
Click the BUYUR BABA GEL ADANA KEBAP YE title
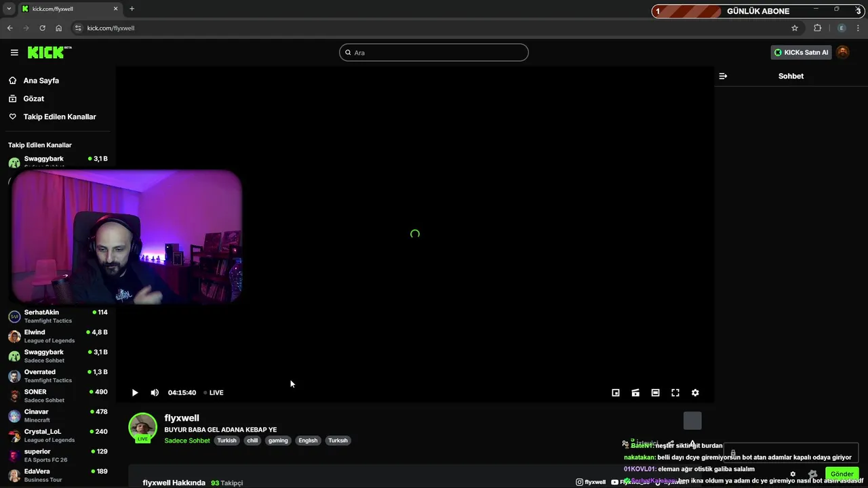220,430
